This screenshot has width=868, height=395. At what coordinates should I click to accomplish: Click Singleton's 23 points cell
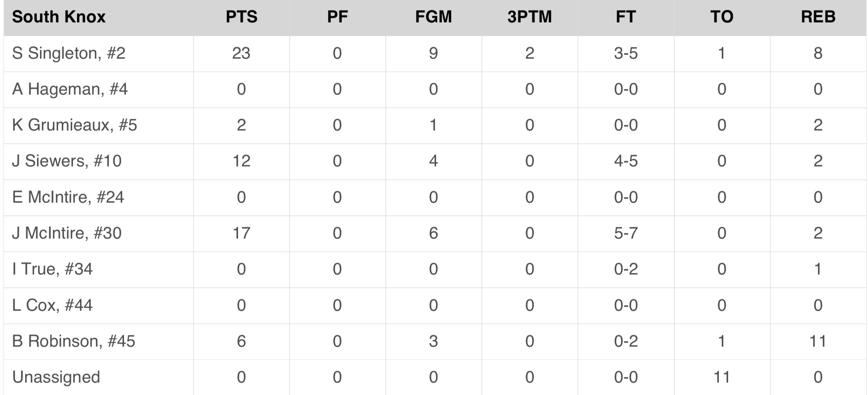pos(241,53)
